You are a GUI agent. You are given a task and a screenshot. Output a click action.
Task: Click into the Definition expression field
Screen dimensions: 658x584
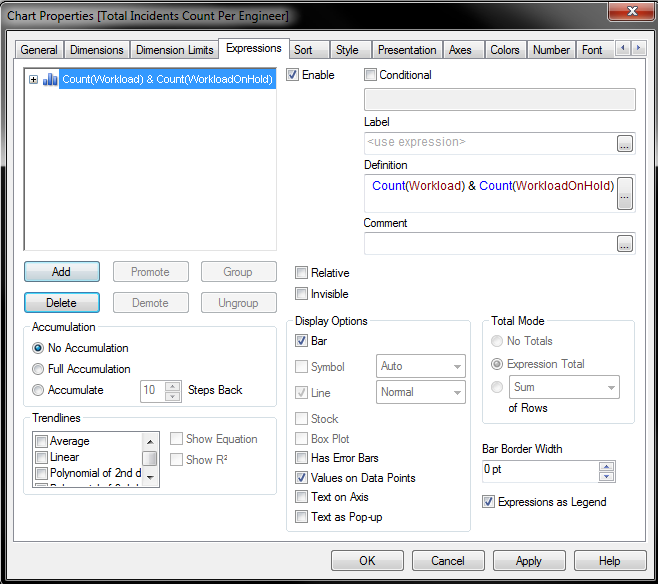click(x=490, y=193)
